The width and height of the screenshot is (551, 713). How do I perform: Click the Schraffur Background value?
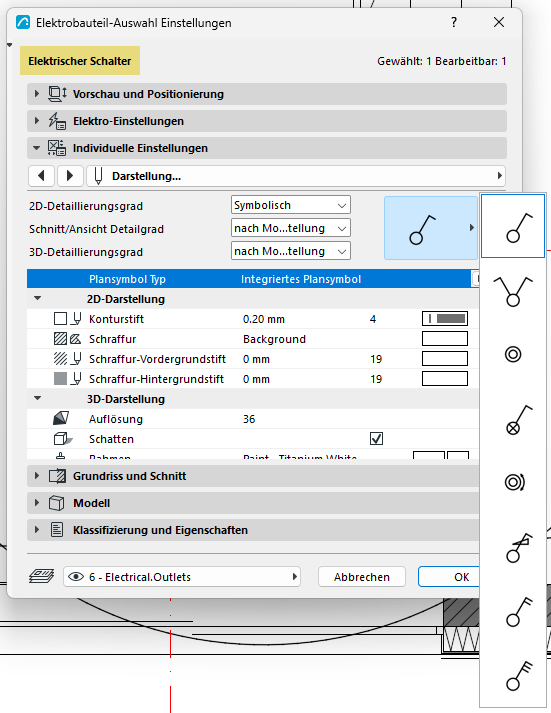pos(274,339)
